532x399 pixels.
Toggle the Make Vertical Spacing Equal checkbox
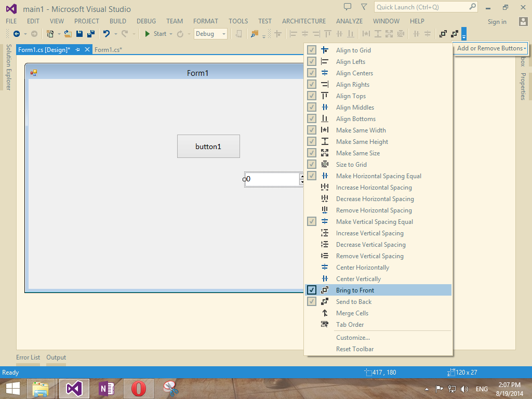tap(312, 221)
